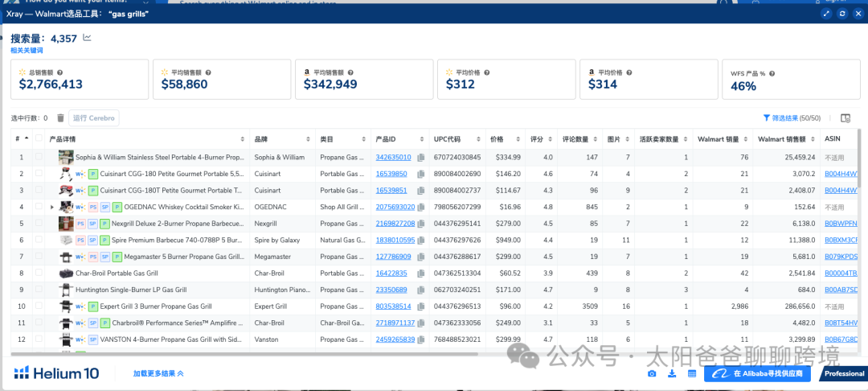The image size is (868, 391).
Task: Click help icon beside Amazon 平均价格
Action: 629,72
